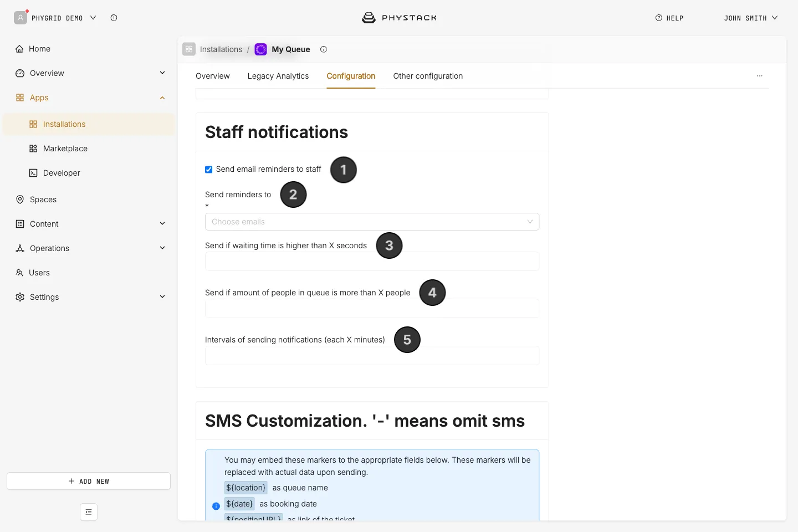This screenshot has width=798, height=532.
Task: Switch to the Legacy Analytics tab
Action: coord(278,76)
